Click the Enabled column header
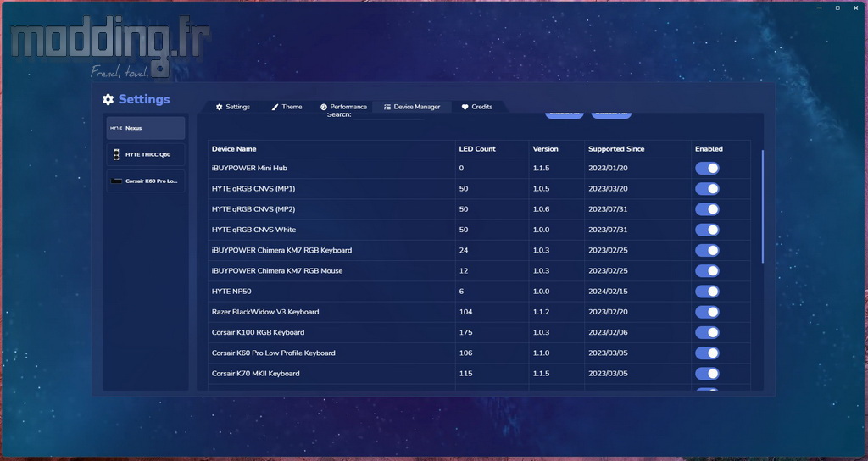The height and width of the screenshot is (461, 868). (x=709, y=149)
